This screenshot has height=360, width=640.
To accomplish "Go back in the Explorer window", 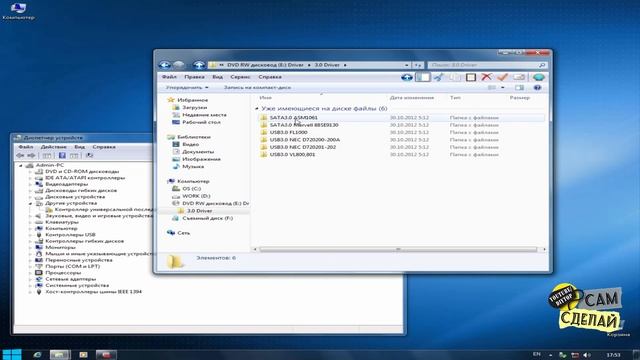I will tap(164, 65).
